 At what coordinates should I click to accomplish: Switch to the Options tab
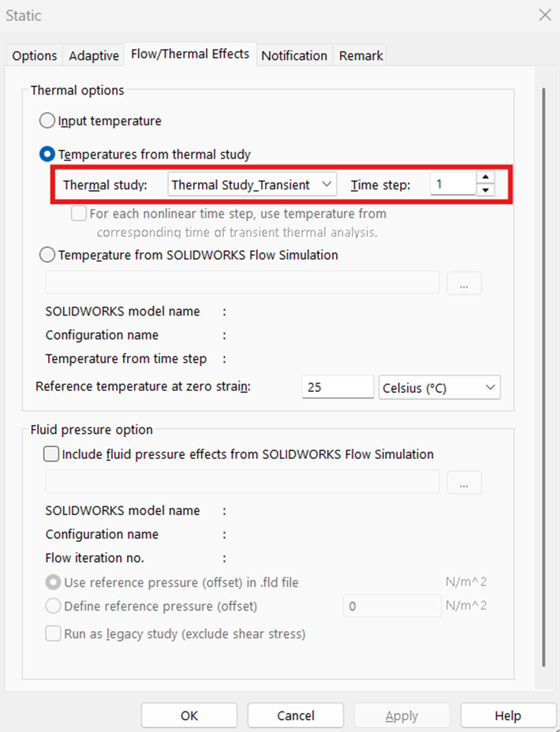point(33,55)
